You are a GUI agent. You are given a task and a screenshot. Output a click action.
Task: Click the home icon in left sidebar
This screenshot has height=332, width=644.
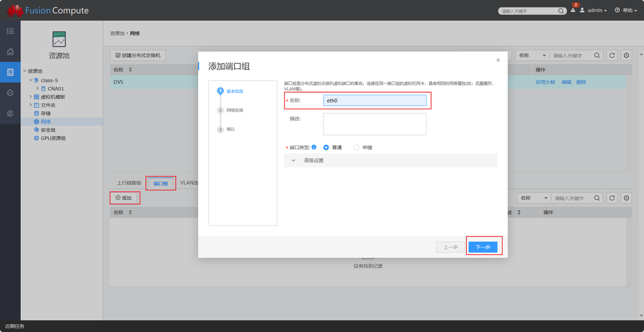click(x=10, y=51)
